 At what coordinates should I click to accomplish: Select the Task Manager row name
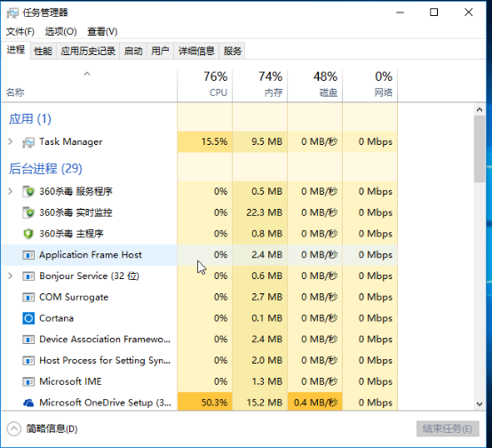[70, 141]
